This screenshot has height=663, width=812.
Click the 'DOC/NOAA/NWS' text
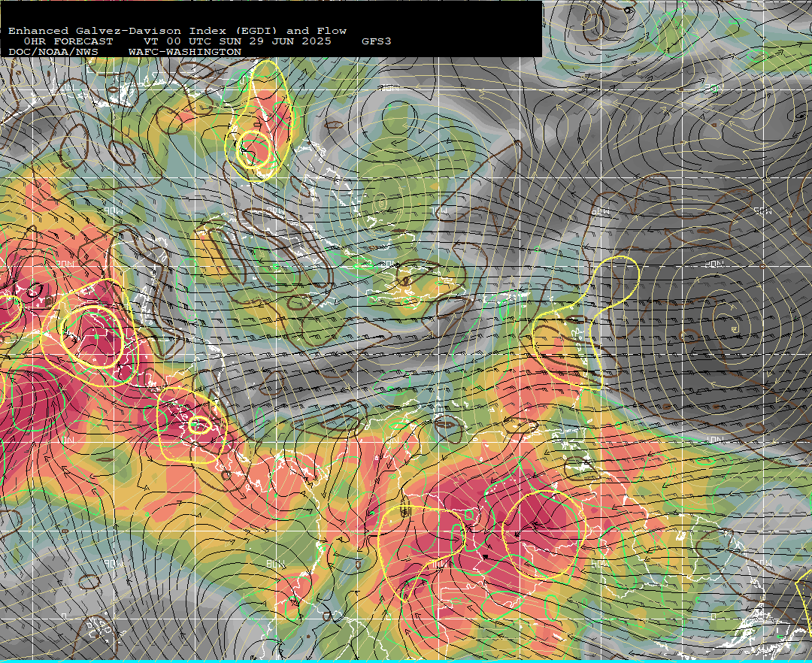[x=53, y=53]
